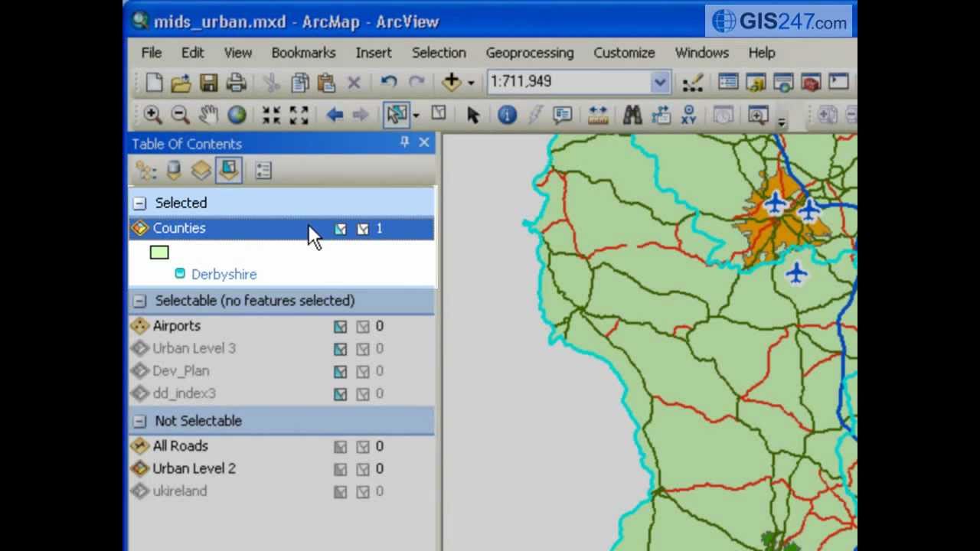Clear selection for Counties layer
Screen dimensions: 980x551
(363, 229)
